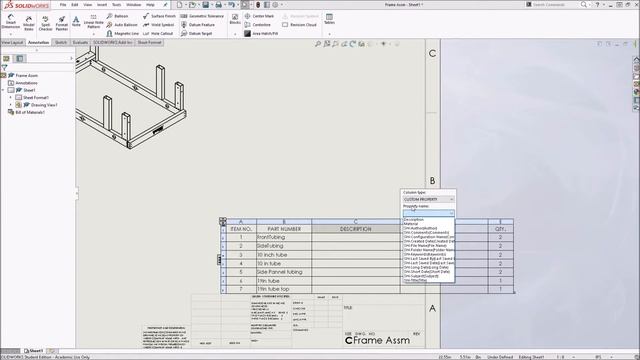This screenshot has height=360, width=640.
Task: Choose SW-Author from the property list
Action: tap(420, 228)
